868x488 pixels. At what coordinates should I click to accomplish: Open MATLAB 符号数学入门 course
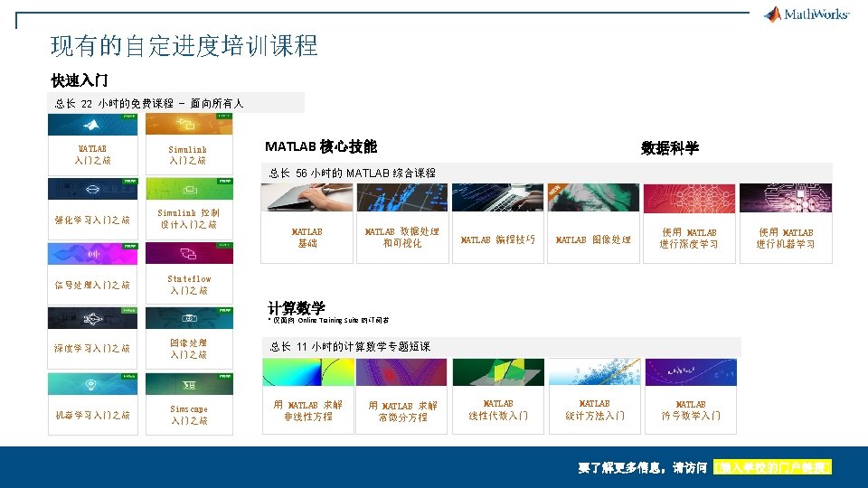pos(691,396)
